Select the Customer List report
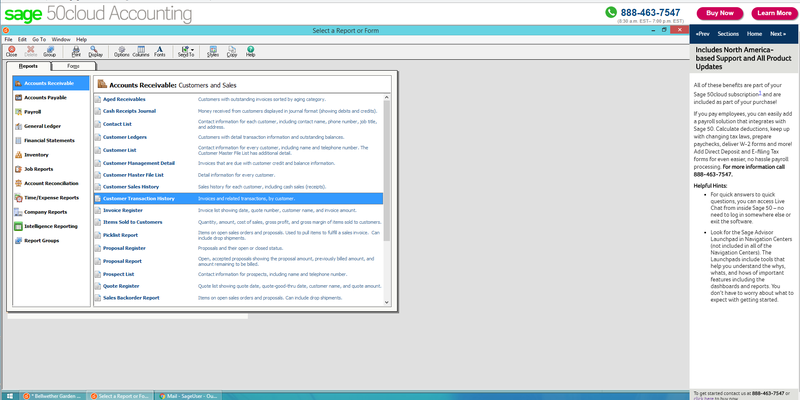The height and width of the screenshot is (400, 800). point(238,150)
